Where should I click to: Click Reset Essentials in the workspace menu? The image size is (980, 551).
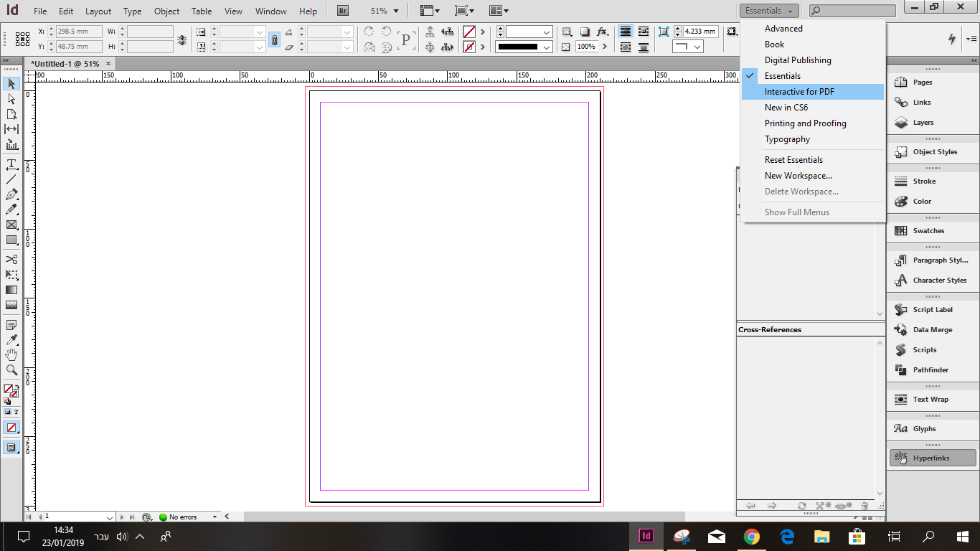(793, 159)
